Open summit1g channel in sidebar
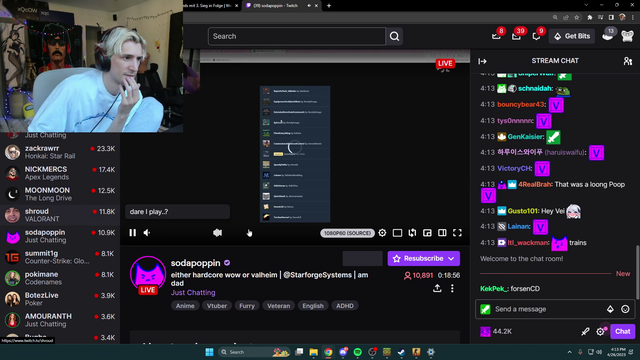The image size is (640, 360). tap(60, 257)
